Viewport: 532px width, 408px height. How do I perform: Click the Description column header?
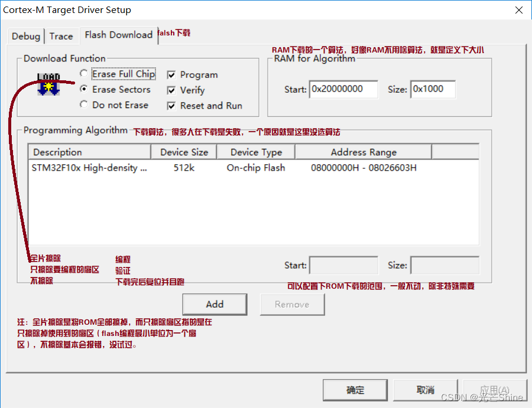pyautogui.click(x=90, y=152)
